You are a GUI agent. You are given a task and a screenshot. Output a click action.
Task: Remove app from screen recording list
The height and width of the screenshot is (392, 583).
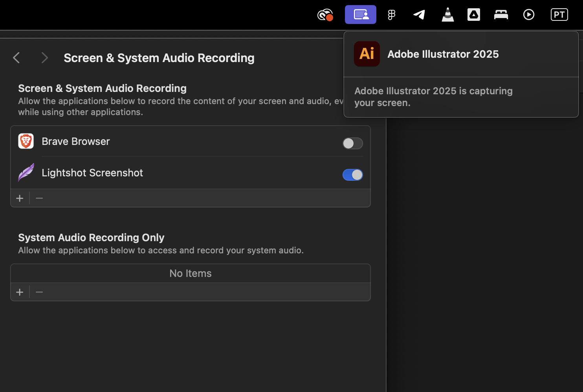tap(39, 198)
